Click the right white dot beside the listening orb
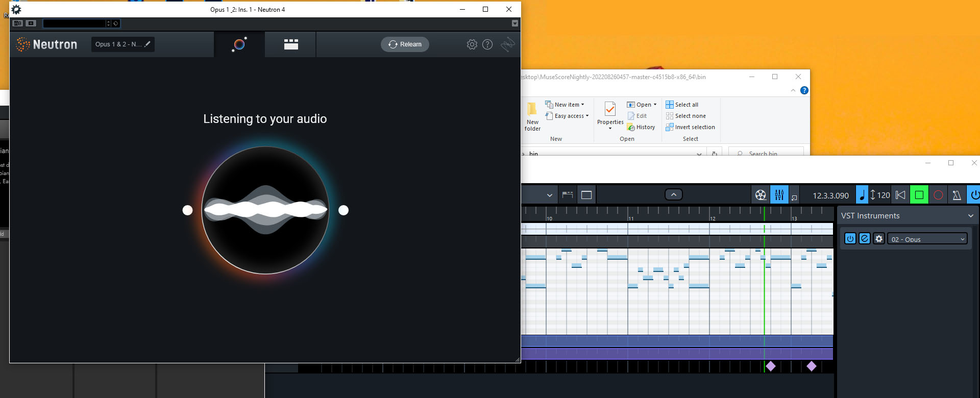 click(344, 210)
